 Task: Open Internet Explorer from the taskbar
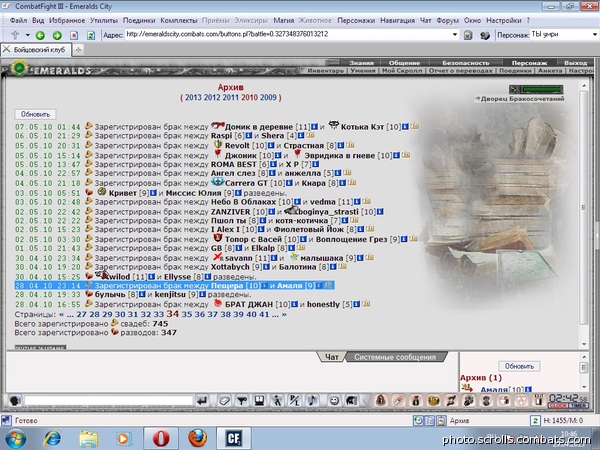coord(52,439)
